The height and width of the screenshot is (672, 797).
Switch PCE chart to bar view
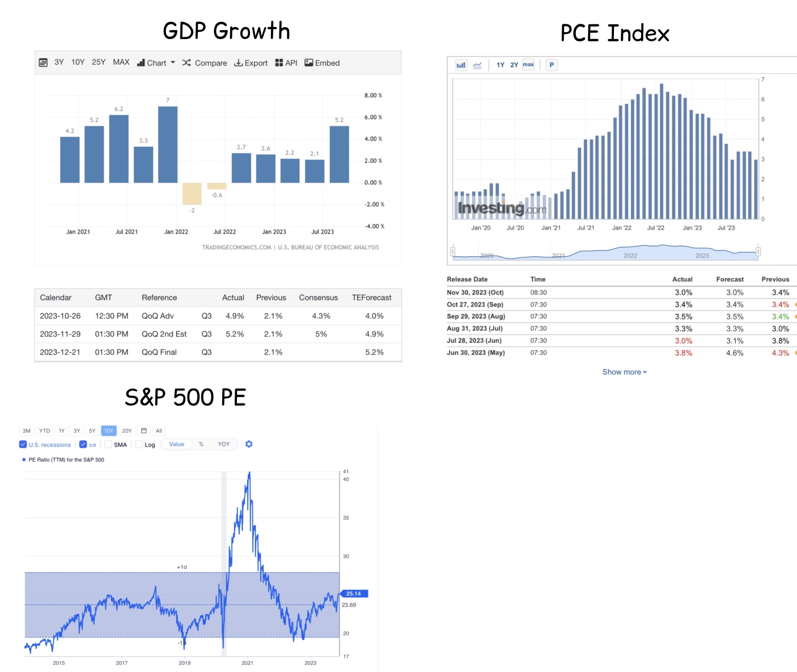(x=461, y=65)
